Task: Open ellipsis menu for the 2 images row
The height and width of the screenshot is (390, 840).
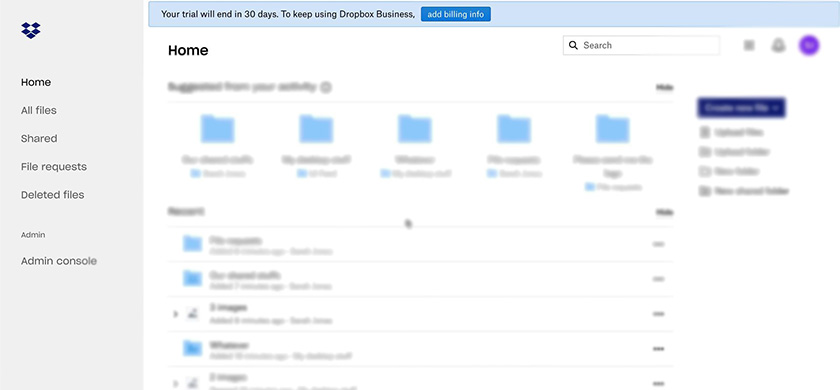Action: 658,384
